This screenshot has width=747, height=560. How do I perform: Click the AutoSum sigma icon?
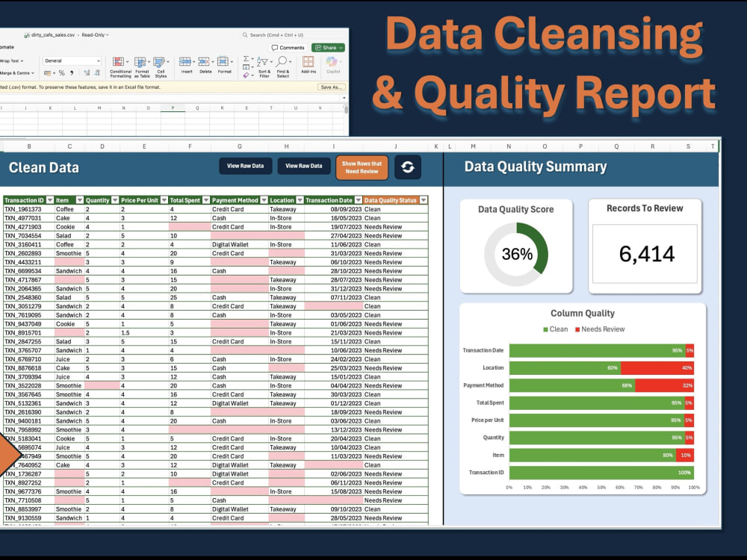pos(246,59)
